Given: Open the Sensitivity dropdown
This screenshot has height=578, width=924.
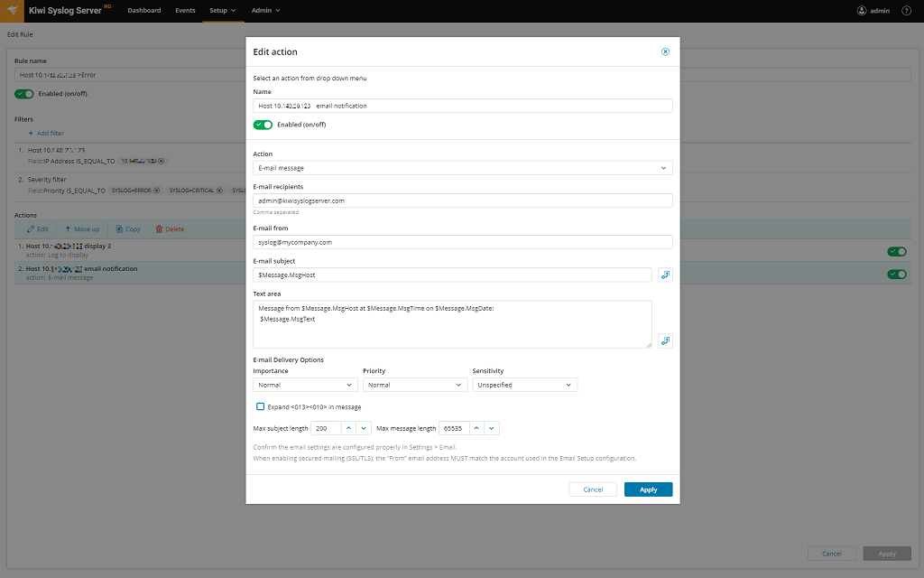Looking at the screenshot, I should coord(524,385).
